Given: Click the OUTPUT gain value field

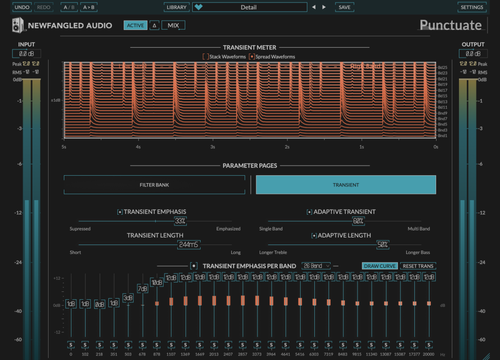Looking at the screenshot, I should 473,54.
